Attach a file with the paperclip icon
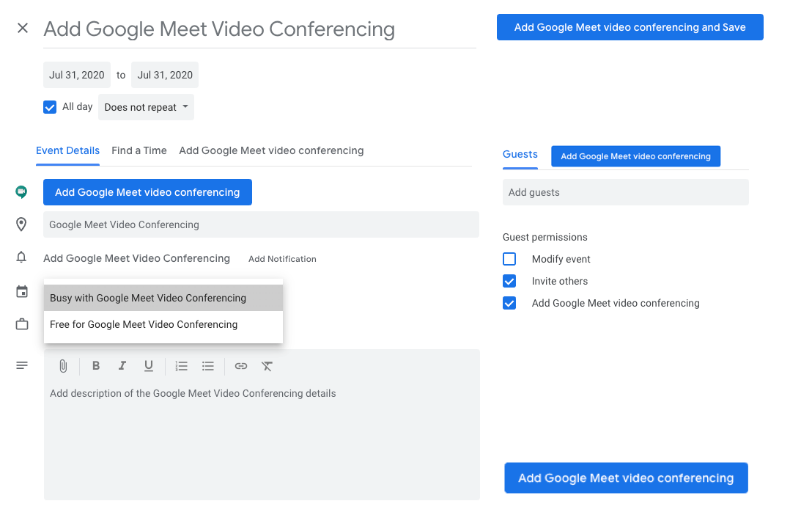The width and height of the screenshot is (812, 523). coord(63,367)
